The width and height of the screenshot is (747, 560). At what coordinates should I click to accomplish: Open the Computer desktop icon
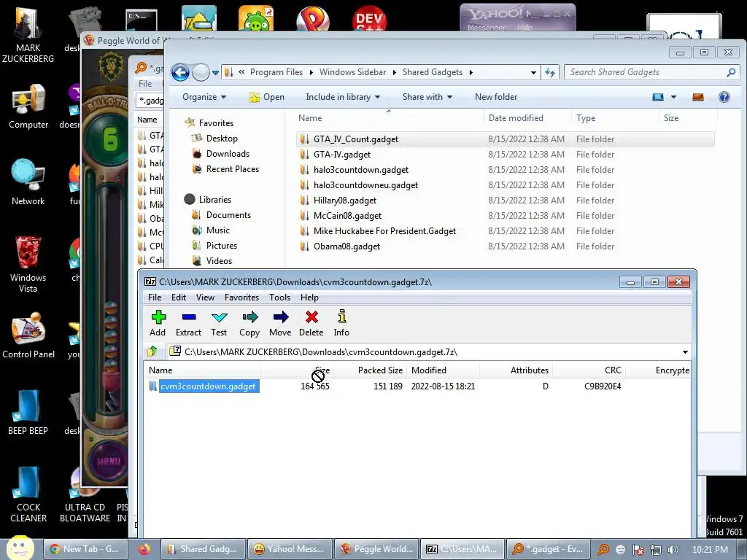[28, 106]
